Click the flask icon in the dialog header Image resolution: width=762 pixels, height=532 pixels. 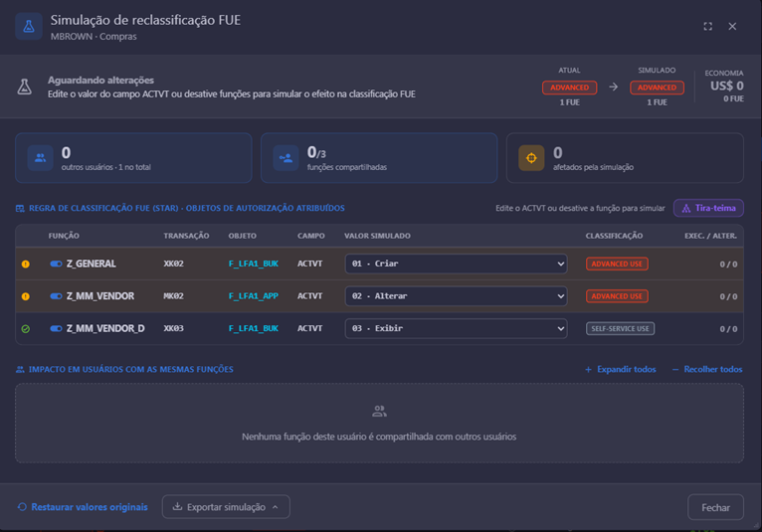29,26
